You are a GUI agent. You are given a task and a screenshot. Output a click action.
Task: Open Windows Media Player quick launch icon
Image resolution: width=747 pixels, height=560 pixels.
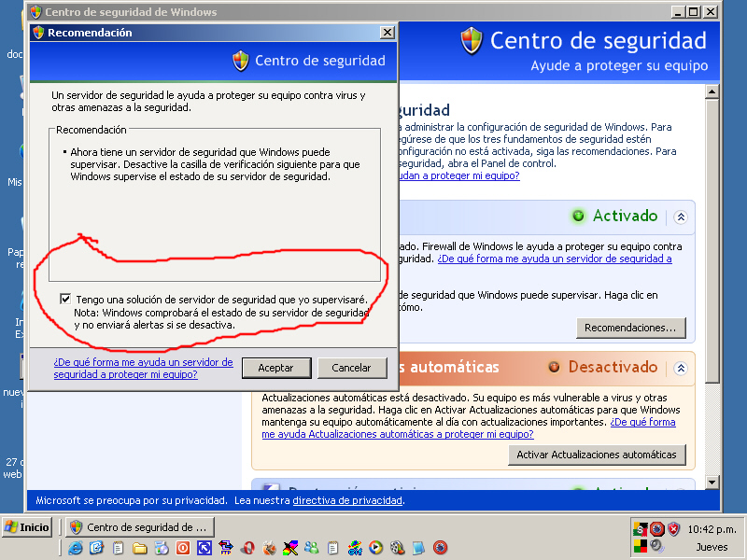point(376,548)
